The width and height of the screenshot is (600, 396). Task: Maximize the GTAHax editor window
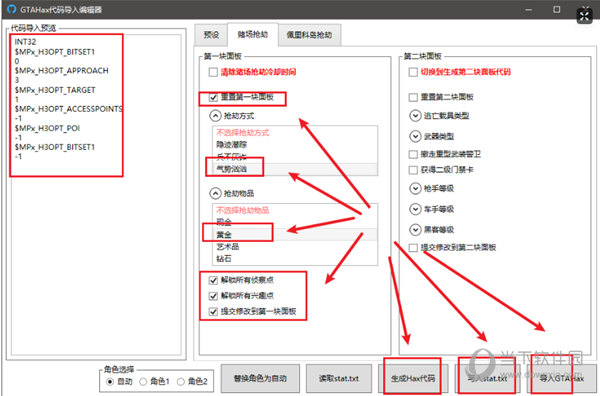pyautogui.click(x=557, y=10)
